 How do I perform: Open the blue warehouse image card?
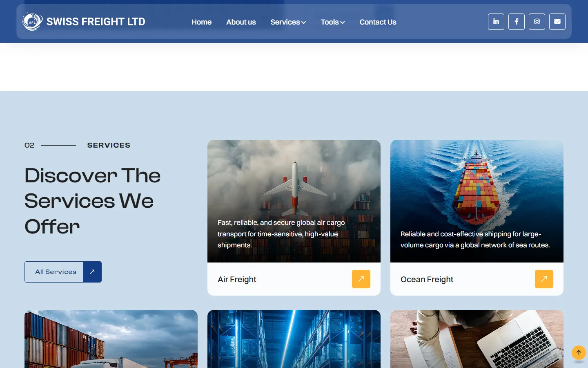coord(294,339)
